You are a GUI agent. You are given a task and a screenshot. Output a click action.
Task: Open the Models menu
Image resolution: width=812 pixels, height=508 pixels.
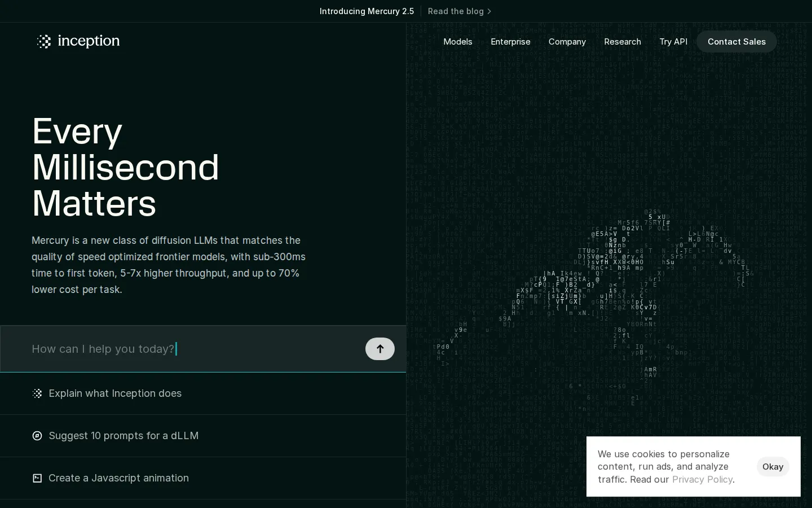coord(458,42)
